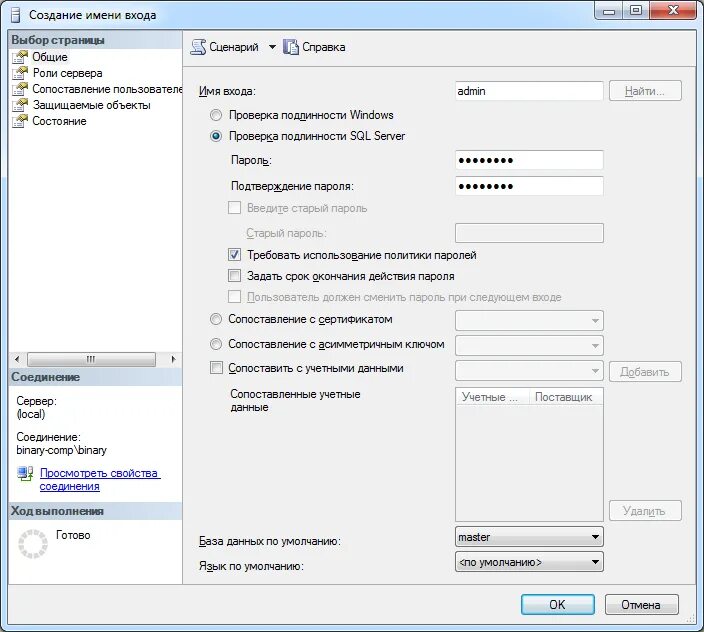Screen dimensions: 704x632
Task: Click the page list scrollbar right arrow
Action: coord(173,359)
